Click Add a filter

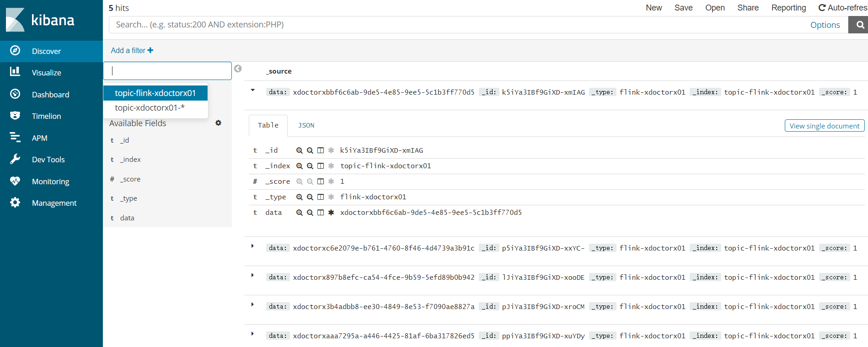132,50
